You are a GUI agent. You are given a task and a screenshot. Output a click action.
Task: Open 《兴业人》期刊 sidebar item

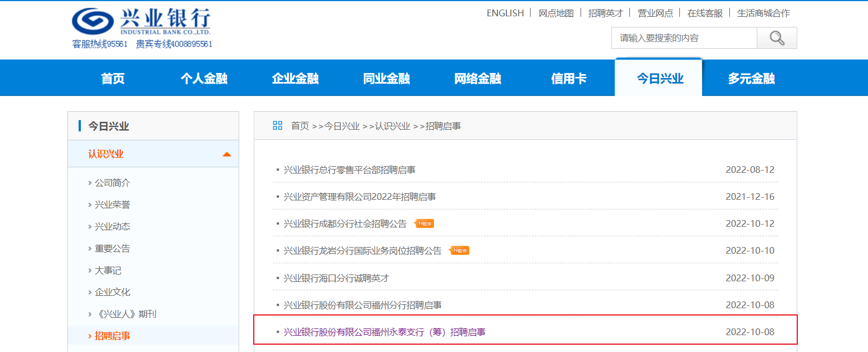pos(125,314)
